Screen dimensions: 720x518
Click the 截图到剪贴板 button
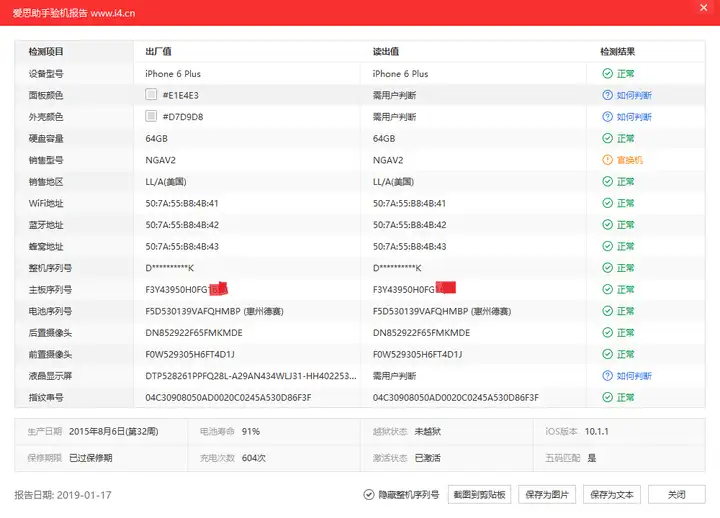point(479,495)
